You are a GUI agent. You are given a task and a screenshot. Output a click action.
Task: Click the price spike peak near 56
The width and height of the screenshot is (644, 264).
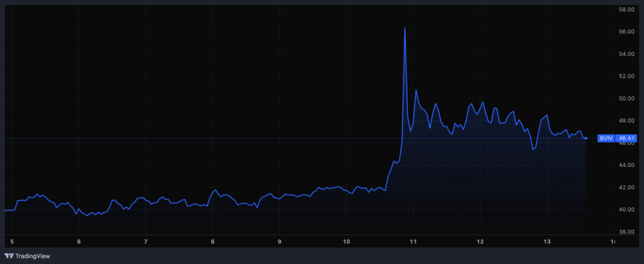pyautogui.click(x=404, y=28)
